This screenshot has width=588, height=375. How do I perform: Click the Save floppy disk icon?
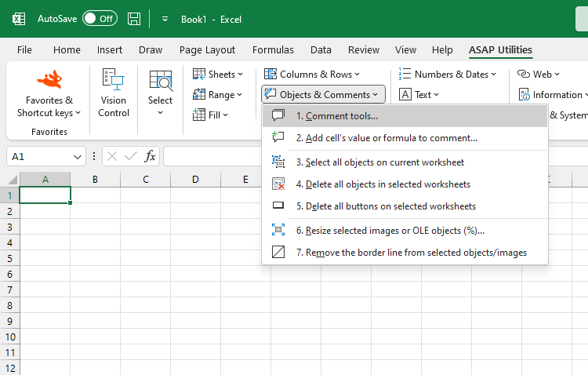134,19
